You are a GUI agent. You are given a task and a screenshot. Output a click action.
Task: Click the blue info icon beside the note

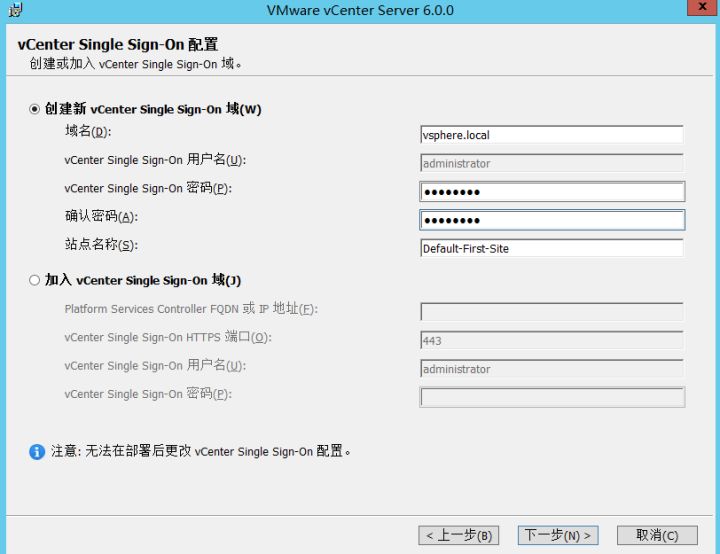point(37,452)
